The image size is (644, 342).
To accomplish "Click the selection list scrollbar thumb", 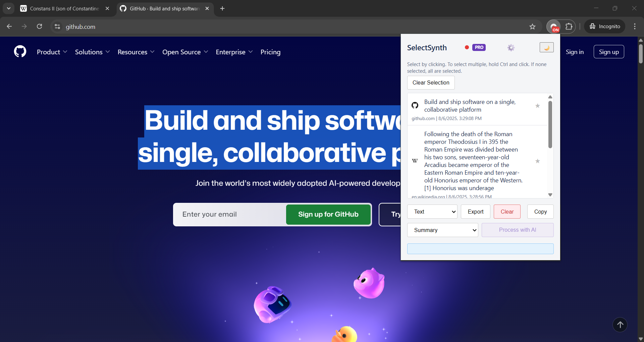I will [x=550, y=124].
